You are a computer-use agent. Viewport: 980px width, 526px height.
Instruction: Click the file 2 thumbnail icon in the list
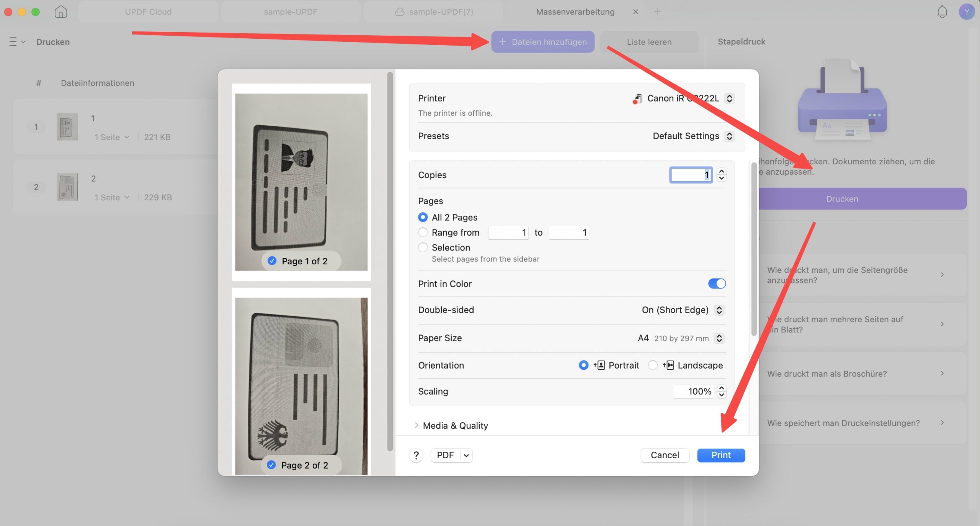point(68,187)
